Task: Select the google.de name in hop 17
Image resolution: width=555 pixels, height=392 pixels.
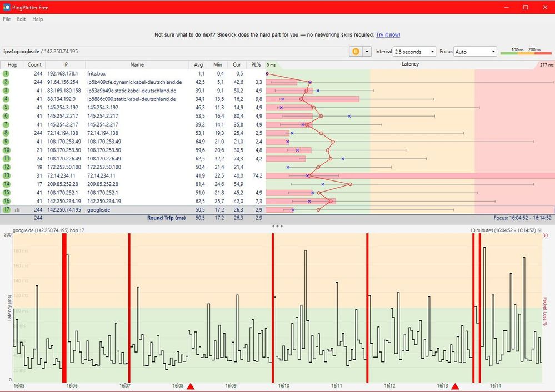Action: point(98,210)
